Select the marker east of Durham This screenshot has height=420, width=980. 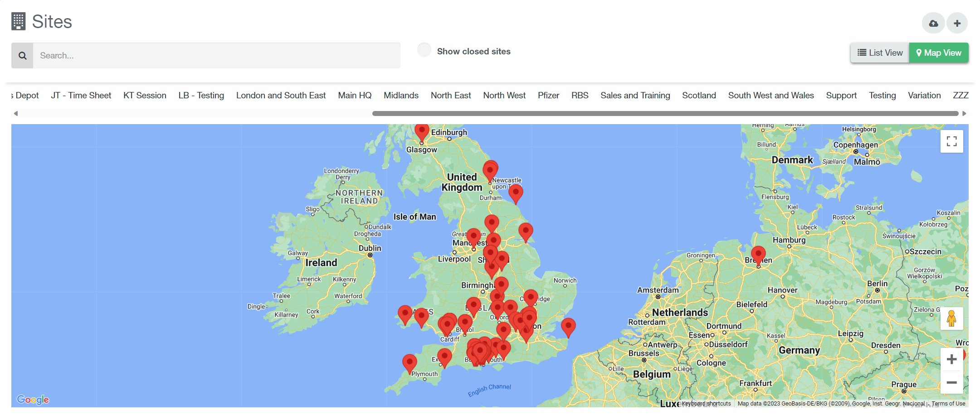(x=516, y=193)
